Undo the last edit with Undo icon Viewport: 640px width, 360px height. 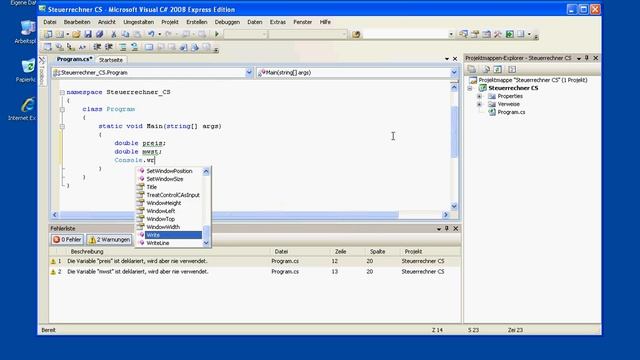click(151, 34)
